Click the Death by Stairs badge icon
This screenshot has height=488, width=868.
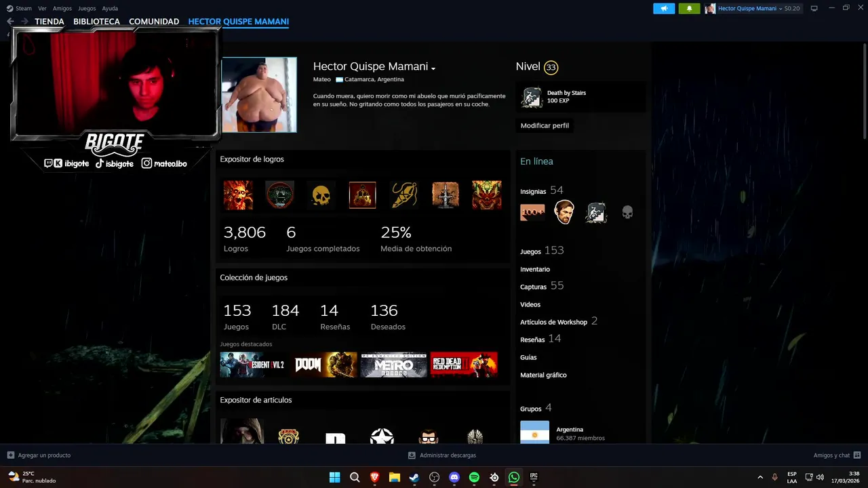pos(532,98)
